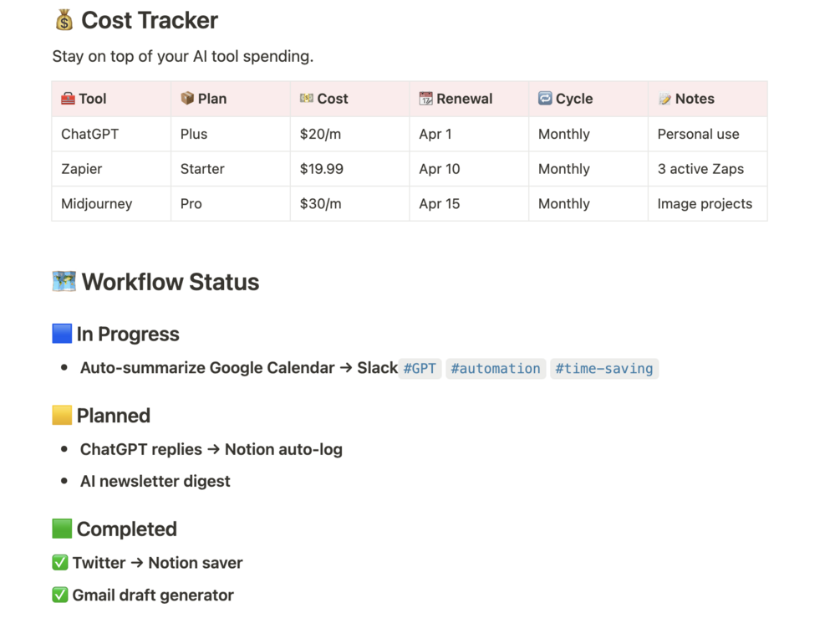The height and width of the screenshot is (639, 840).
Task: Select the #automation tag
Action: pos(496,369)
